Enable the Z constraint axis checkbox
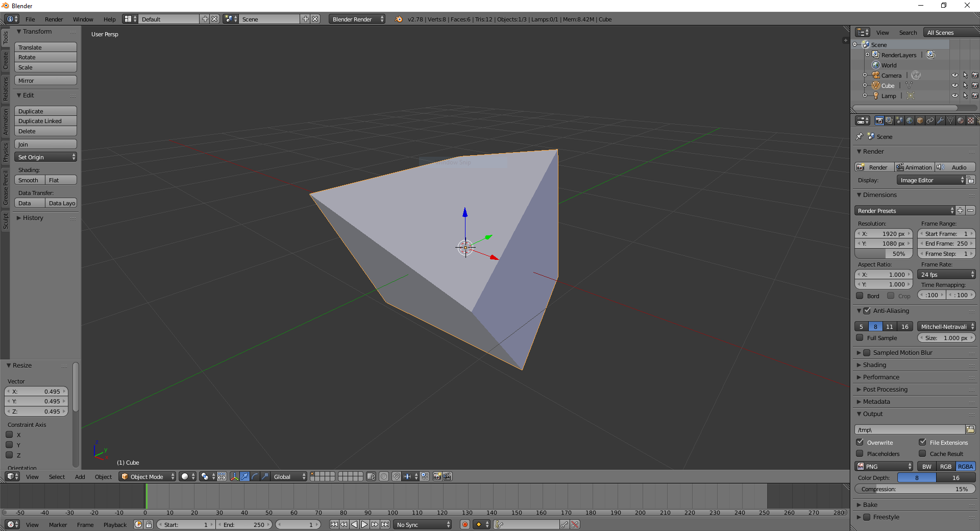Image resolution: width=980 pixels, height=531 pixels. pos(9,455)
